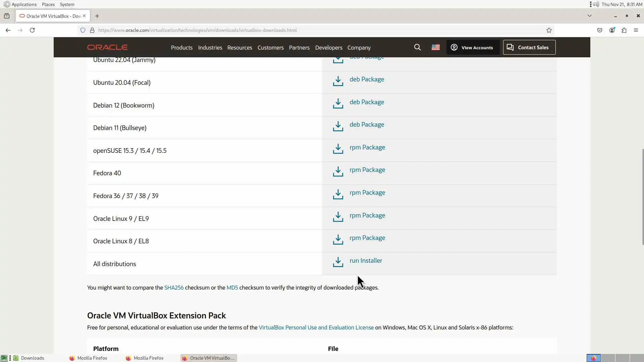
Task: Open the Places menu in top panel
Action: coord(48,4)
